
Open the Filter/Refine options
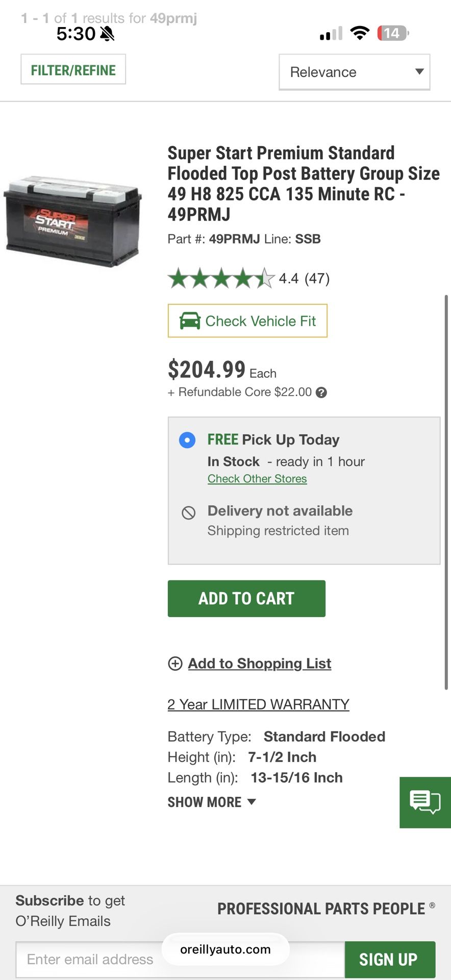[73, 70]
